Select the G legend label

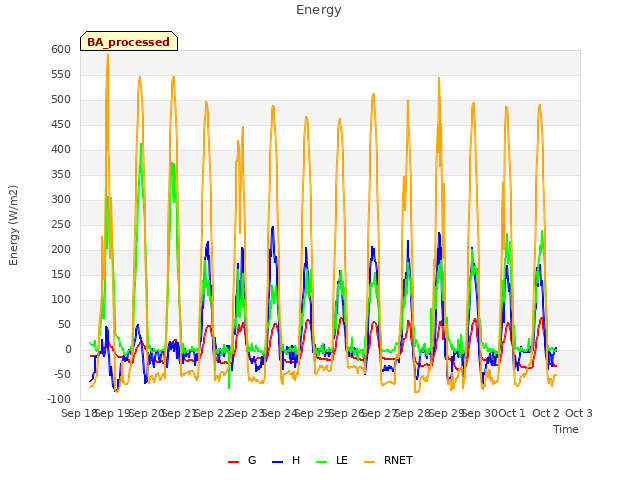click(252, 460)
